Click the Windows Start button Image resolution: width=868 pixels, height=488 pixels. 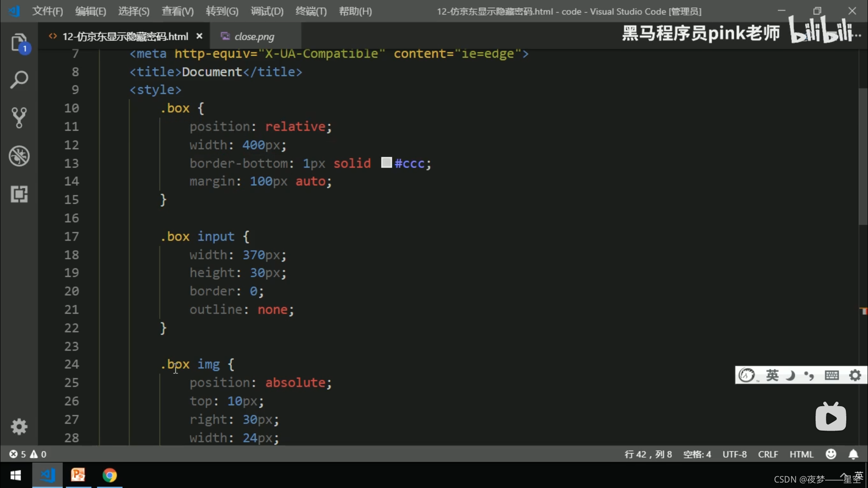16,475
